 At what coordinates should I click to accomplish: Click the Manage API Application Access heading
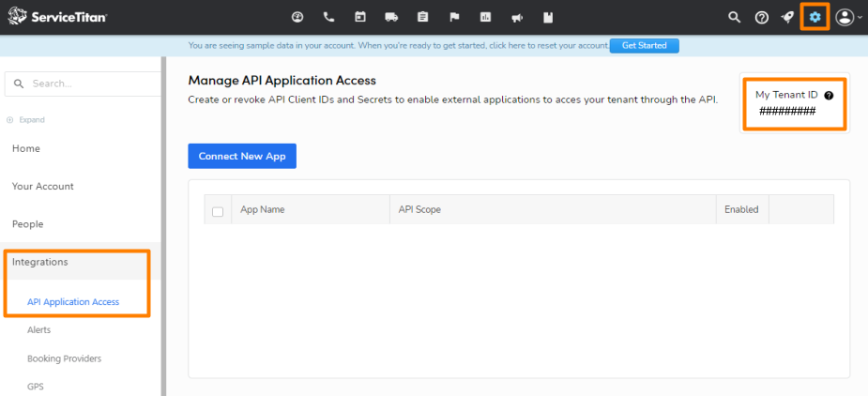point(282,81)
